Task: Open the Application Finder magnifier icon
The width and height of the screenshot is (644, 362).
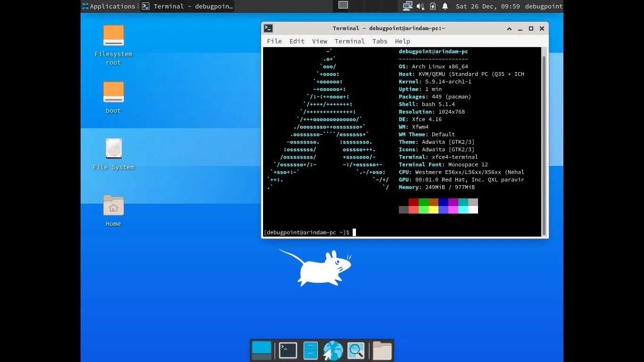Action: (x=355, y=350)
